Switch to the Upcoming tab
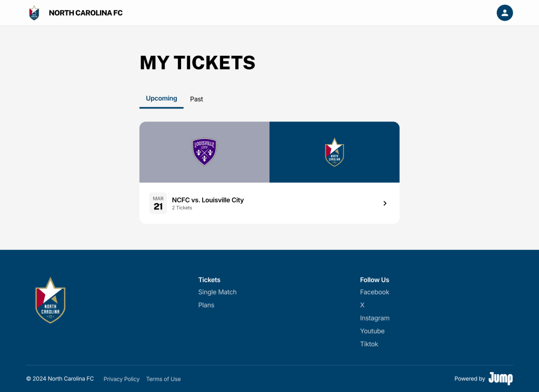Screen dimensions: 539x392 point(162,98)
